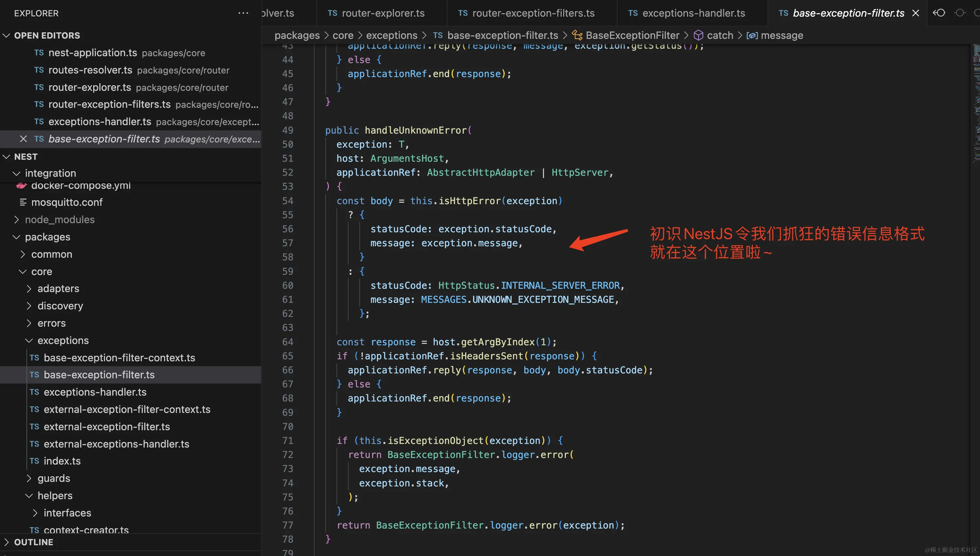Click the go forward navigation icon
Image resolution: width=980 pixels, height=556 pixels.
pos(959,13)
